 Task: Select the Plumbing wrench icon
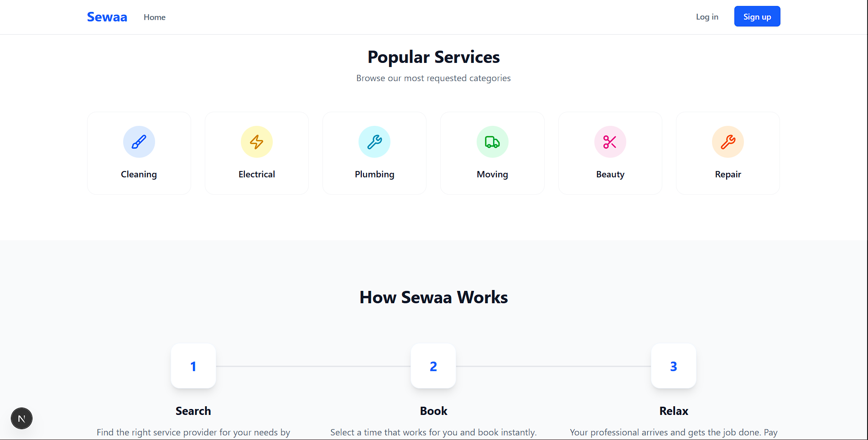click(x=374, y=141)
